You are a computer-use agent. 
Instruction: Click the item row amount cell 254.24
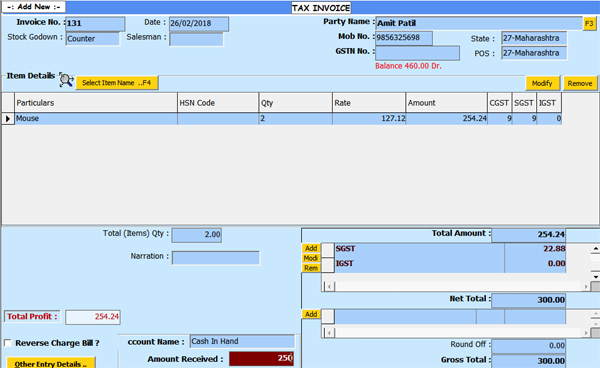(447, 119)
